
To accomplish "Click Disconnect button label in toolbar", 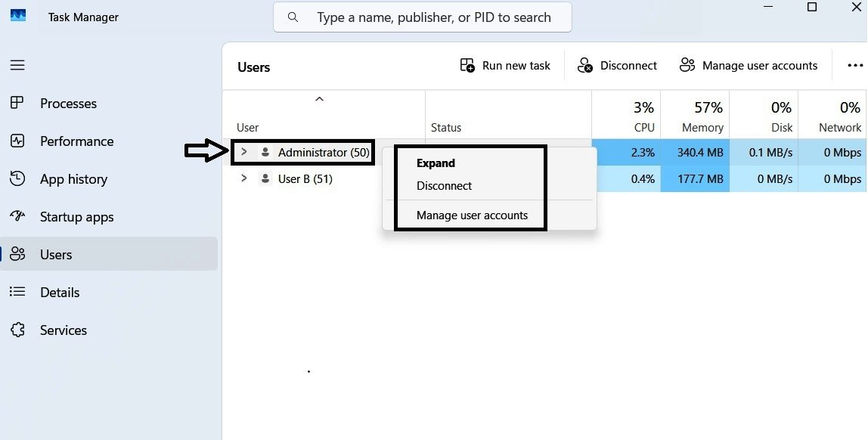I will pyautogui.click(x=628, y=66).
